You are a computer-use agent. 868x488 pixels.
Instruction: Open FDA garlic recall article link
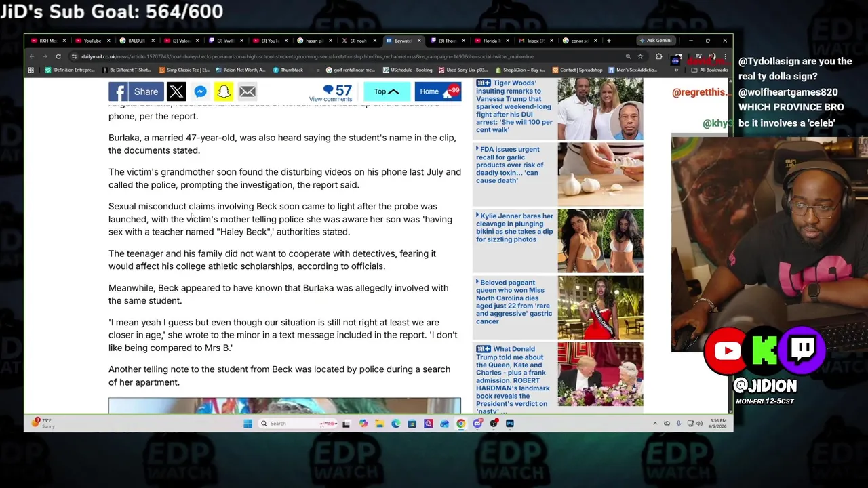510,165
